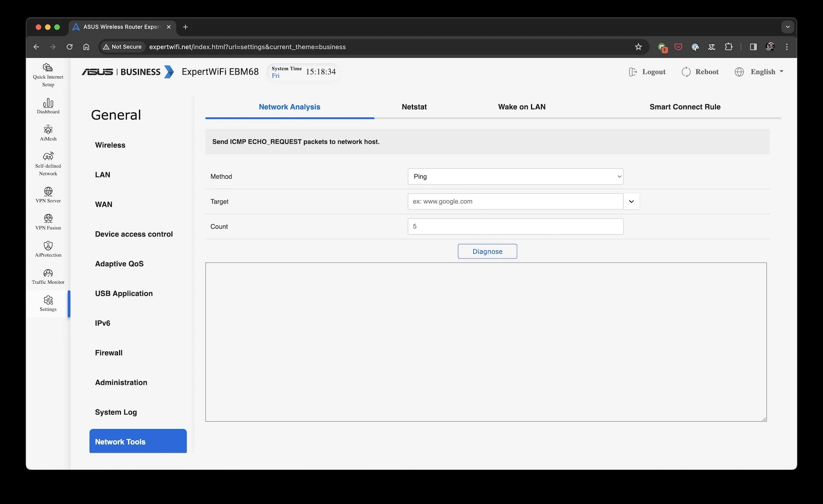The height and width of the screenshot is (504, 823).
Task: Toggle the browser side panel
Action: 753,47
